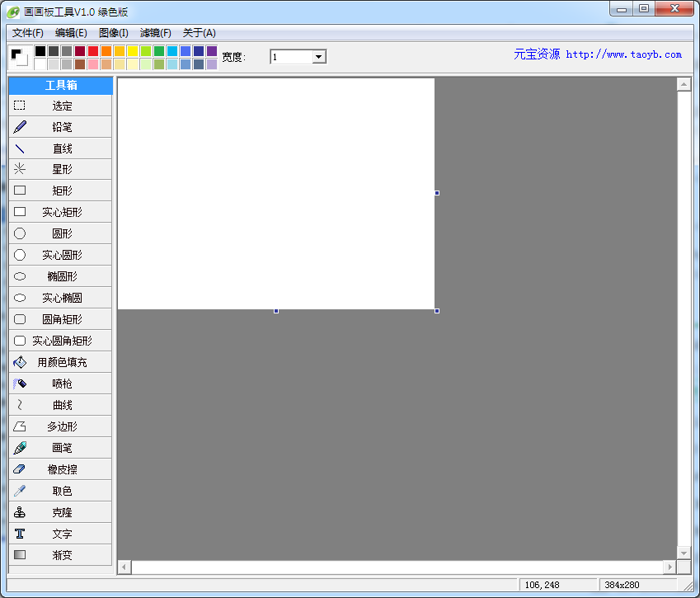This screenshot has width=700, height=598.
Task: Click the canvas right-edge resize handle
Action: [437, 193]
